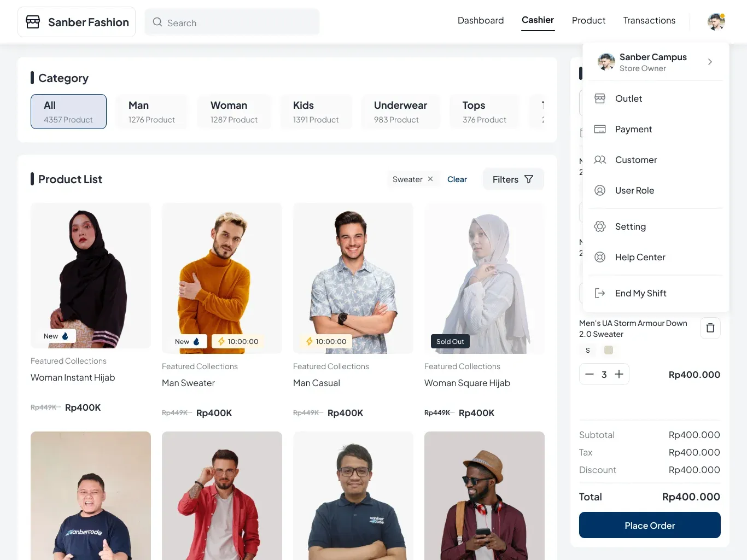The width and height of the screenshot is (747, 560).
Task: Open the Man Casual product image
Action: 353,278
